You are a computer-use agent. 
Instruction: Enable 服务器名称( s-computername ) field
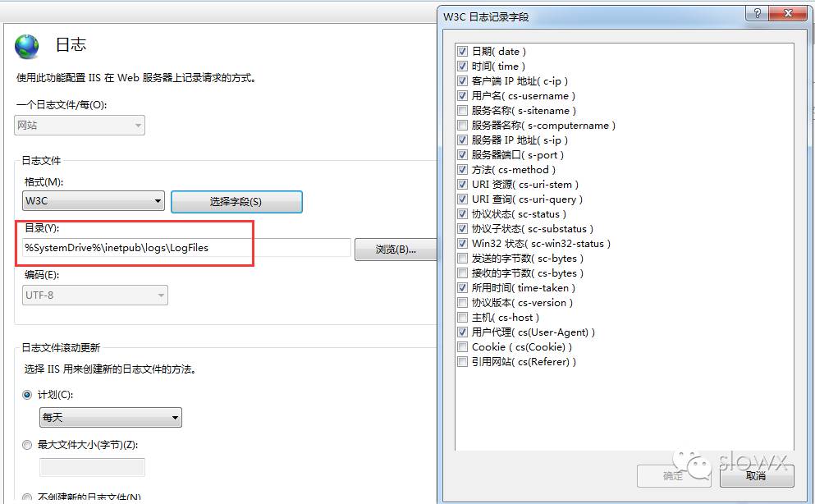point(462,126)
